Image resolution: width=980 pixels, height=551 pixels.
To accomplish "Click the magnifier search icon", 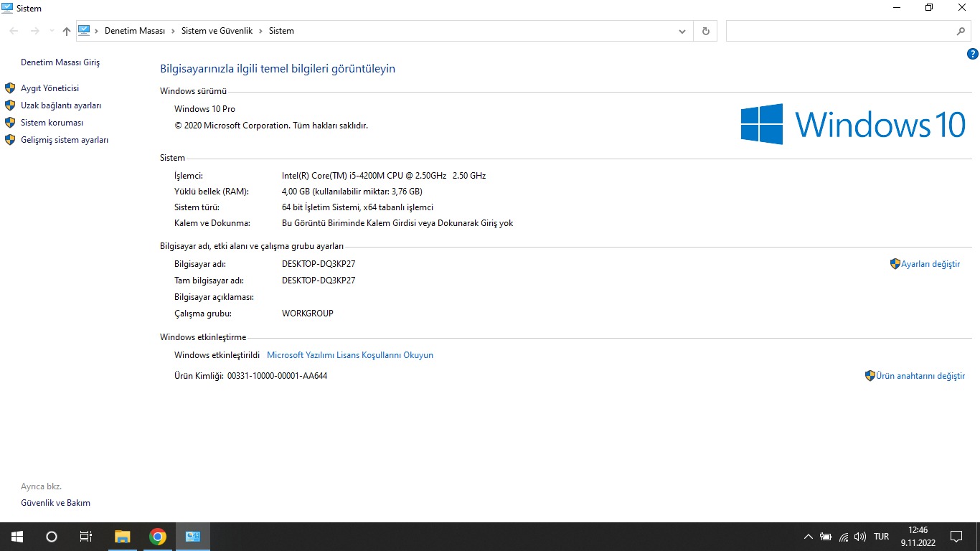I will point(961,31).
